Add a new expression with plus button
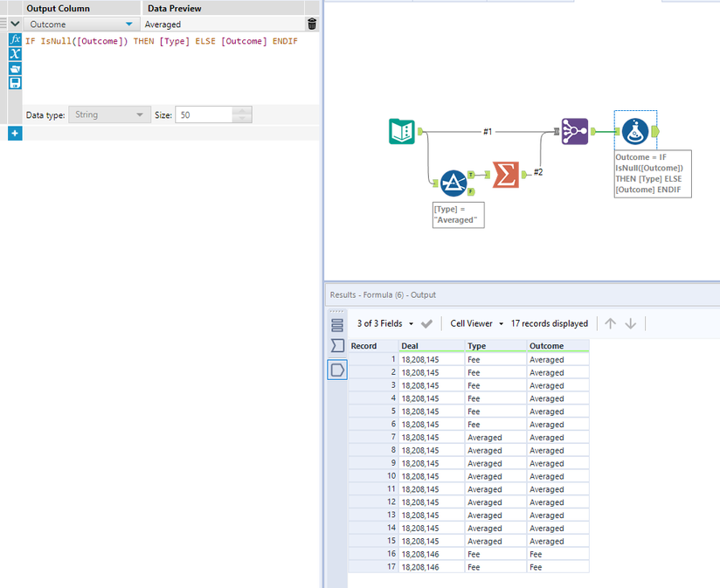This screenshot has height=588, width=720. coord(15,133)
